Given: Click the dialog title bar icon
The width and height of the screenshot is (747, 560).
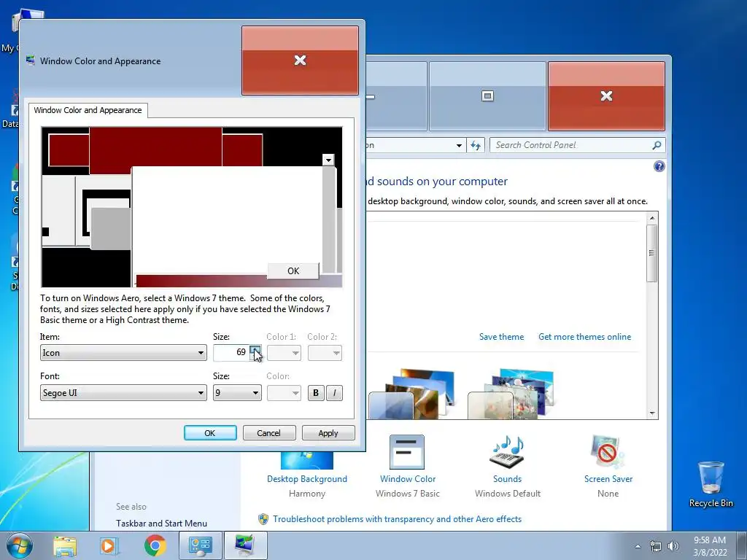Looking at the screenshot, I should 31,61.
